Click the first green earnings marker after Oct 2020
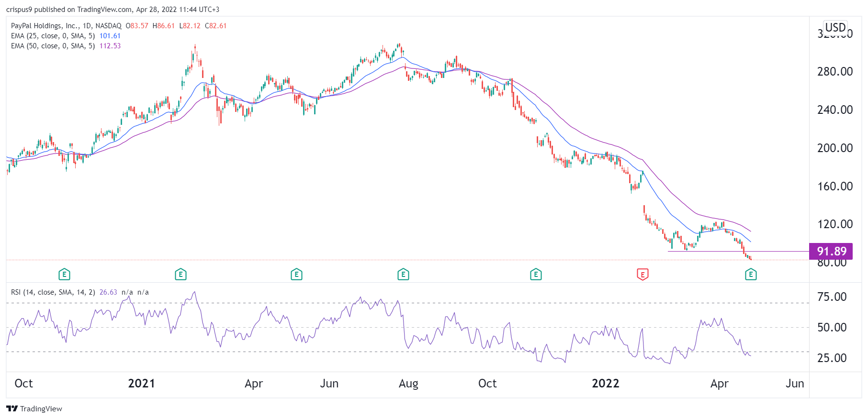 click(64, 275)
